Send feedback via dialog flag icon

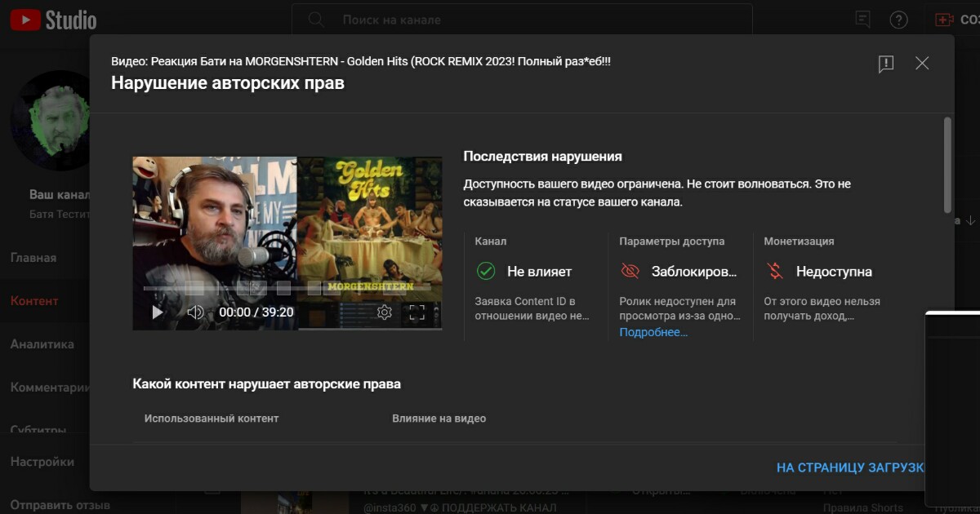886,64
